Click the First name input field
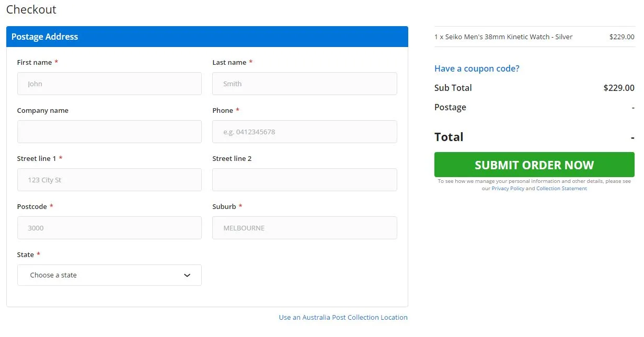 click(109, 84)
